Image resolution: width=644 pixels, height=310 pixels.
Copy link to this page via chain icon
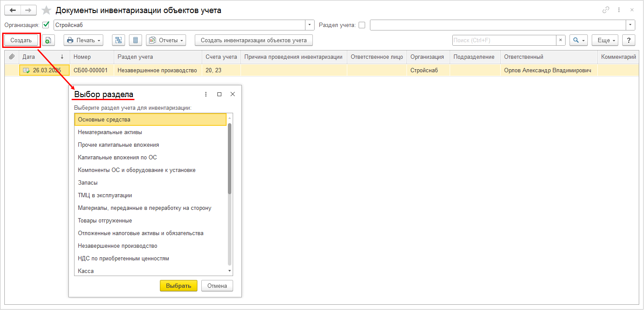coord(606,10)
